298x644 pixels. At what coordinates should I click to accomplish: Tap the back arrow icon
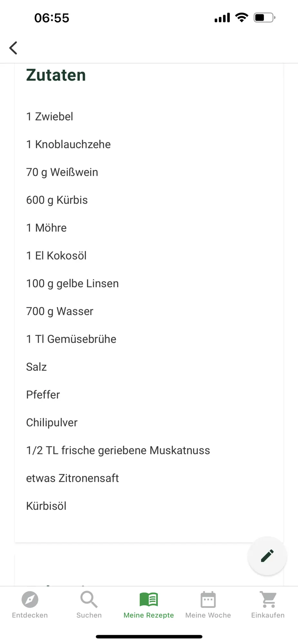(13, 48)
